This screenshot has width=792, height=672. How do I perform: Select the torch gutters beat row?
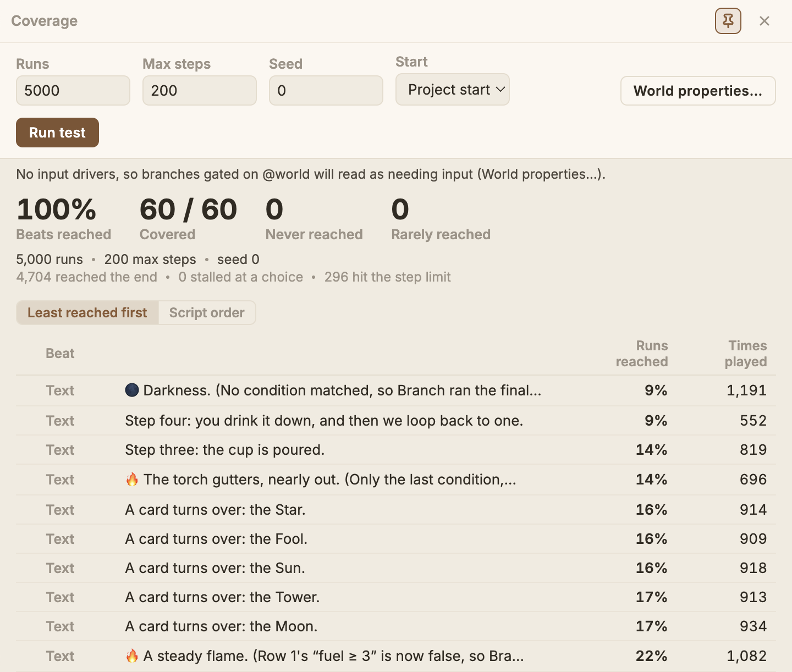(x=396, y=480)
